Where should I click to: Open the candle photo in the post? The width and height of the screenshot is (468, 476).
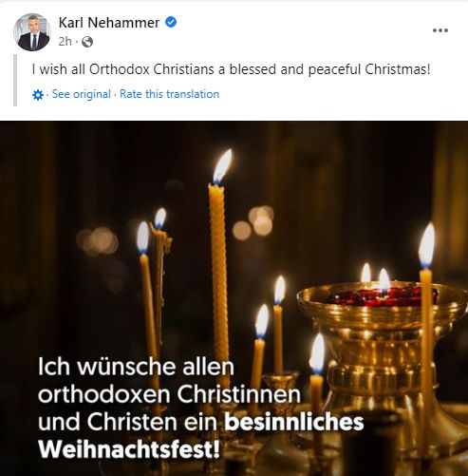234,298
